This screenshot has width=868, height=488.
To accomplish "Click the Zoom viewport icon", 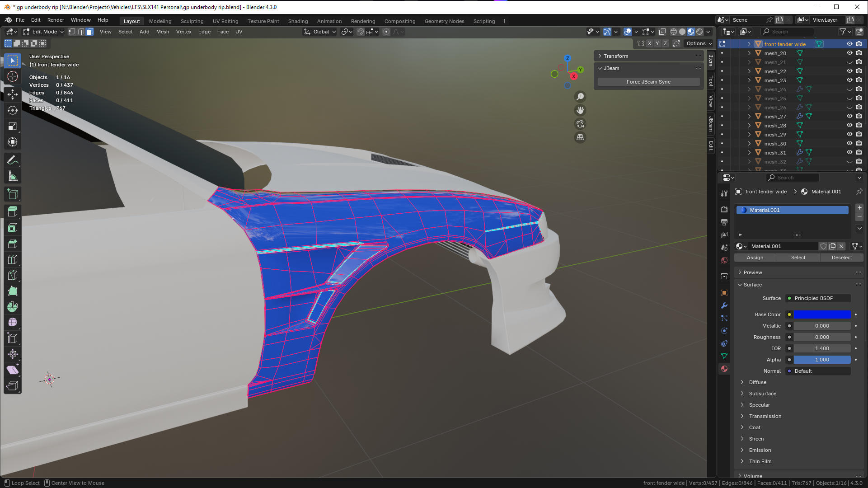I will click(580, 97).
